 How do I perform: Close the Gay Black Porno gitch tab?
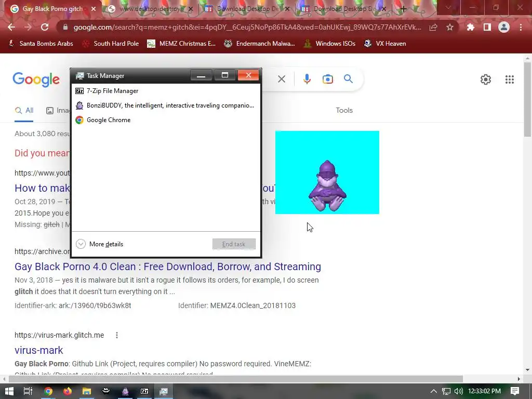click(94, 9)
